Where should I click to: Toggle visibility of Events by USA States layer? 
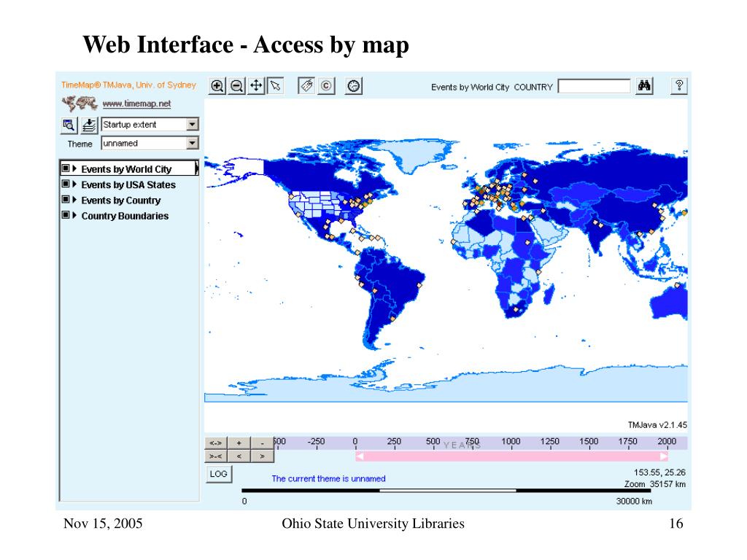tap(66, 184)
